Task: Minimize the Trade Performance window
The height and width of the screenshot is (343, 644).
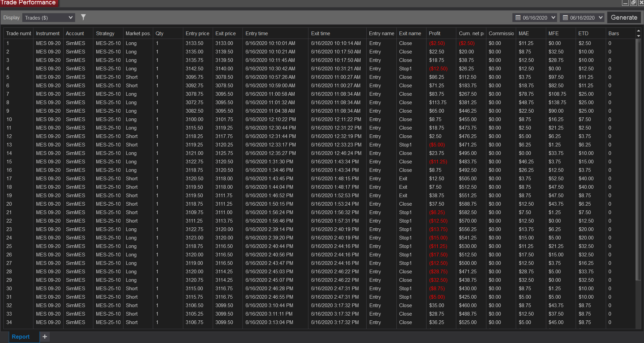Action: (x=625, y=3)
